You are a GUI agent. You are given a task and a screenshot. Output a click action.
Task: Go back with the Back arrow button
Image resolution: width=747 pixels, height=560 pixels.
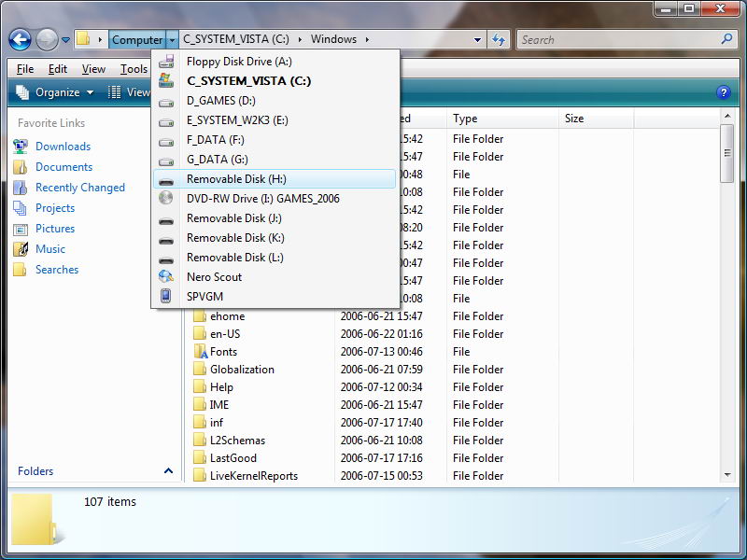(x=20, y=39)
